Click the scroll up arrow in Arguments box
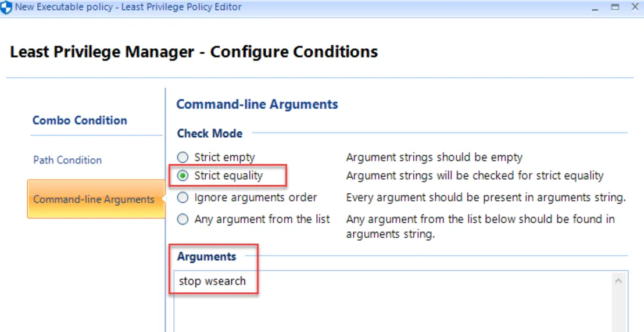 coord(618,281)
